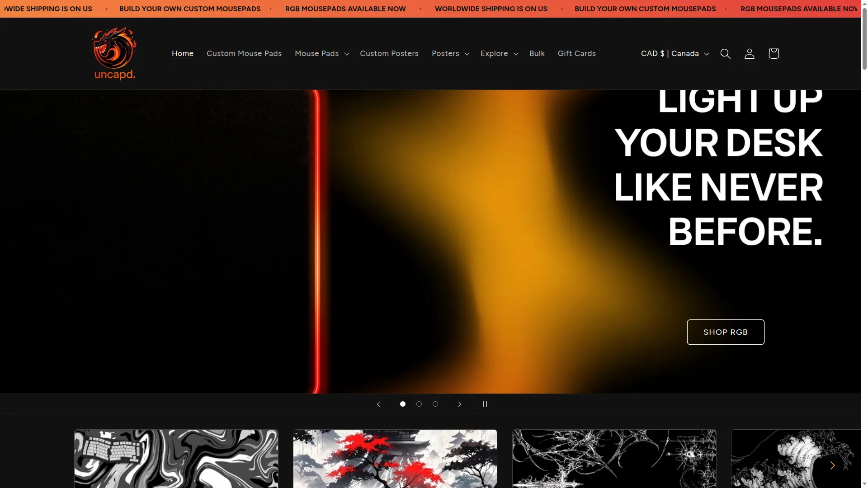
Task: Open the account login icon
Action: (x=749, y=54)
